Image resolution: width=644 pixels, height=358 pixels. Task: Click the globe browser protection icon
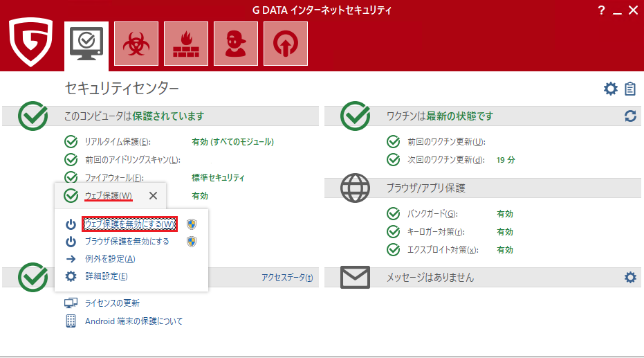pyautogui.click(x=355, y=188)
